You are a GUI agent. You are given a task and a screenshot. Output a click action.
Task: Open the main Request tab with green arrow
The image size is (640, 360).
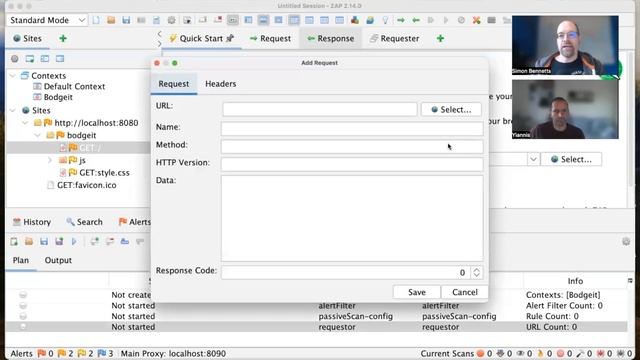(x=271, y=38)
